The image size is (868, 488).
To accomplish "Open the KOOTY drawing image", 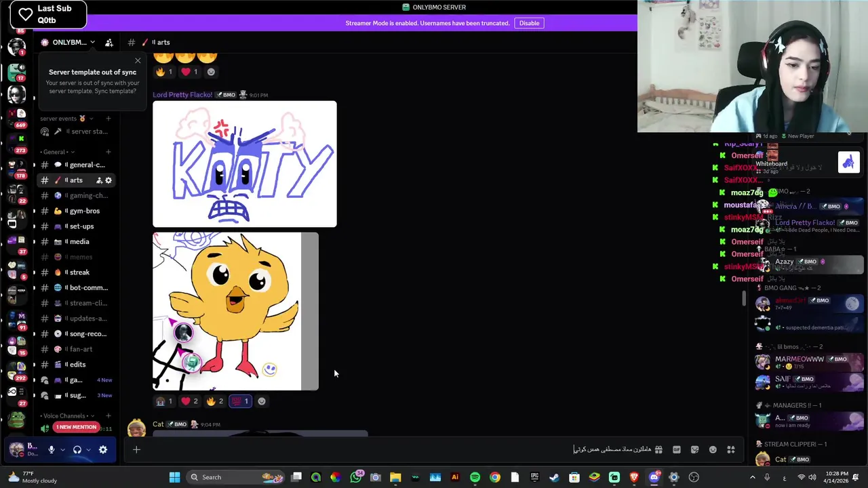I will click(x=245, y=164).
